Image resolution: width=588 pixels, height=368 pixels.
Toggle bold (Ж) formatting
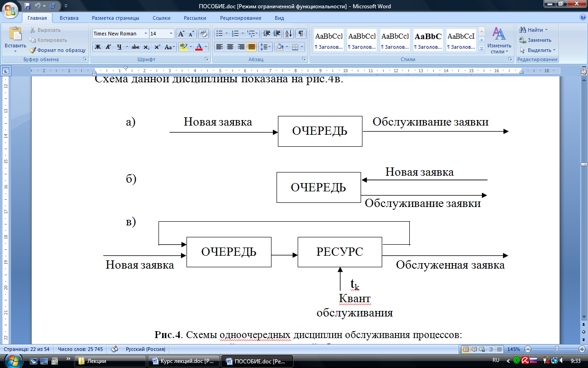[x=97, y=47]
